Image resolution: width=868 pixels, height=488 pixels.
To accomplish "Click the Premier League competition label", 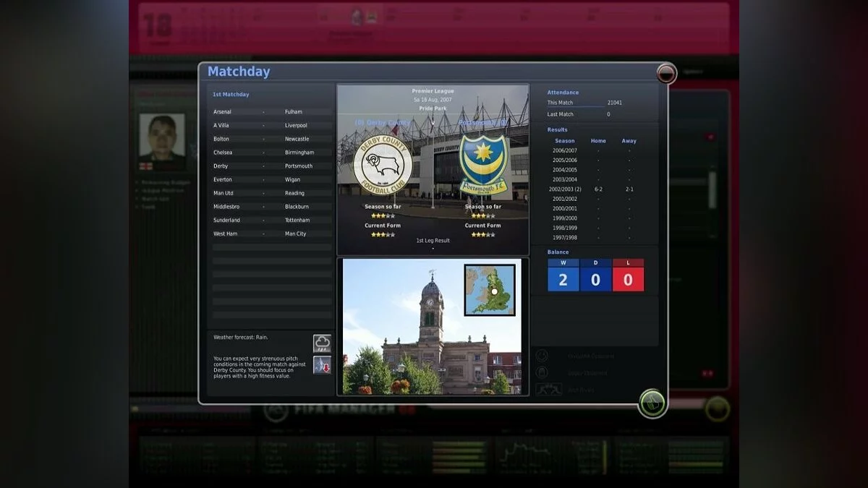I will point(433,91).
